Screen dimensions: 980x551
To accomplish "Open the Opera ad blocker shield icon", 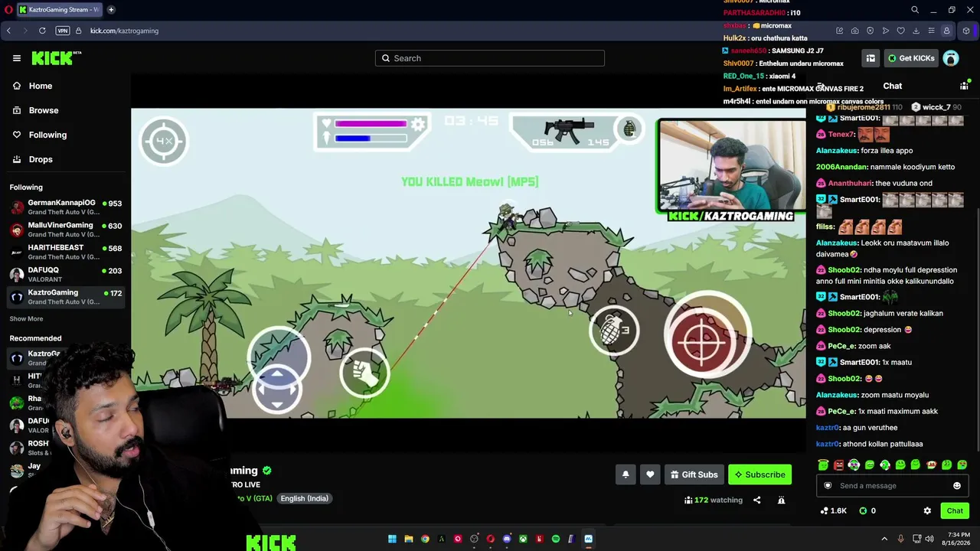I will [x=870, y=31].
